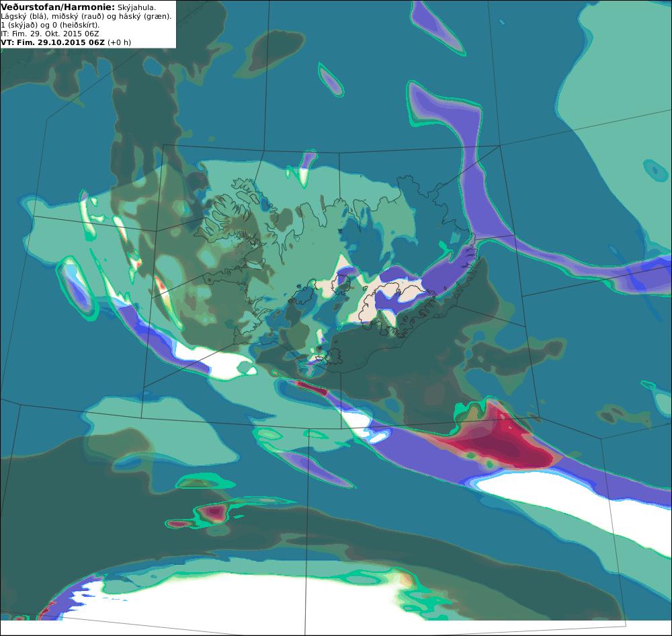Click the legend line "Lágský (blá), miðský (rauð) og háský (græn)."
This screenshot has height=636, width=672.
click(x=86, y=16)
